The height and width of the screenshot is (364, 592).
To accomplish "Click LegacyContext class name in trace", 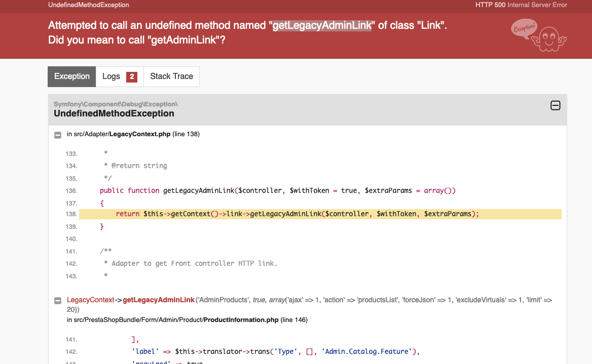I will (x=90, y=300).
